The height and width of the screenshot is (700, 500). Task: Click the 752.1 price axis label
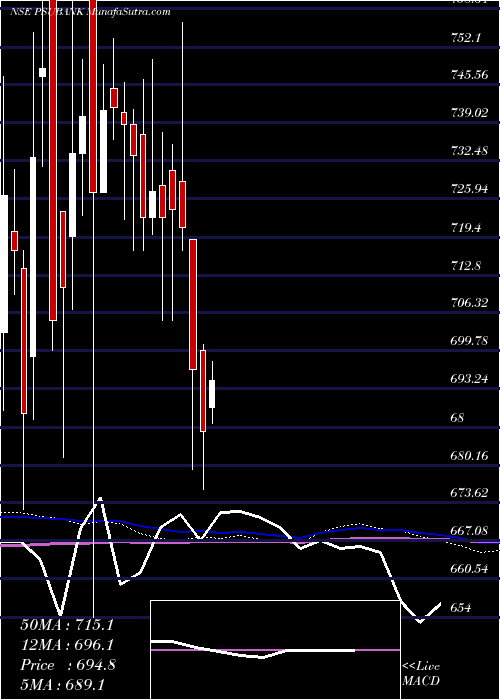point(466,38)
